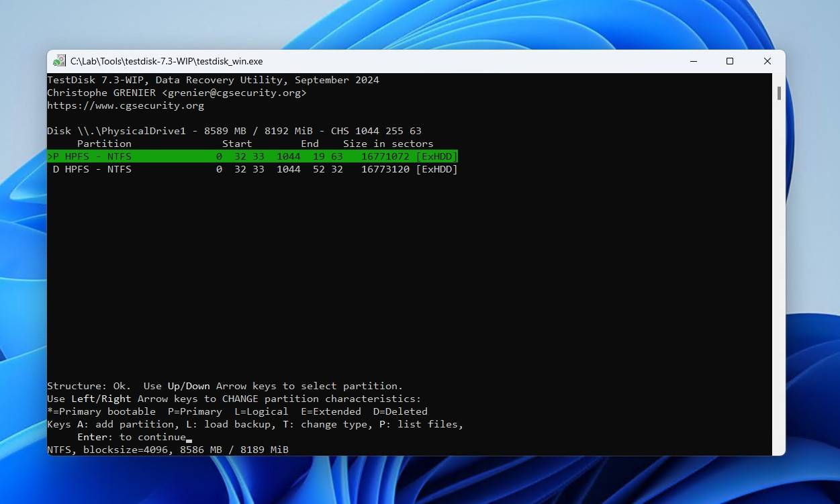Click the 'TestDisk 7.3-WIP, Data Recovery Utility' header line

tap(213, 80)
